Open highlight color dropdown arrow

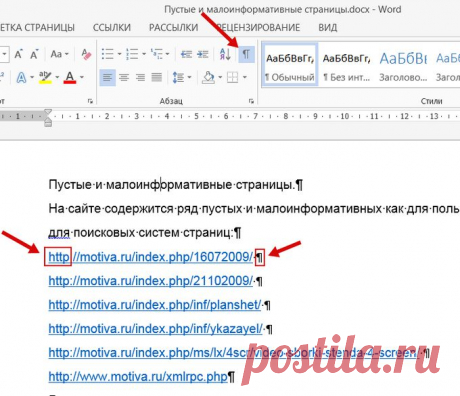click(57, 78)
